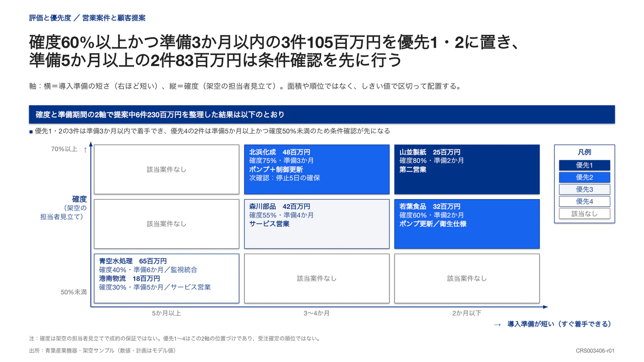Click 第二営業 in the 山並製紙 card

click(413, 169)
